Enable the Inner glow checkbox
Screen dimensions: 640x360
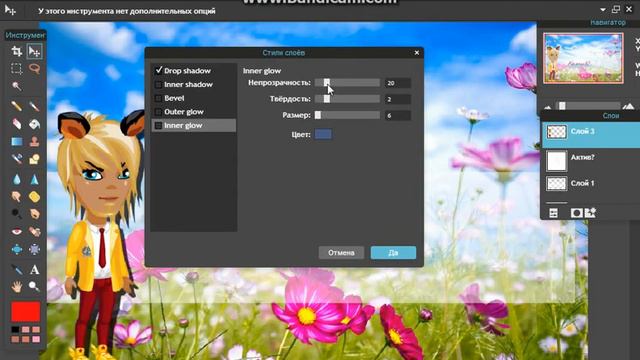click(158, 126)
